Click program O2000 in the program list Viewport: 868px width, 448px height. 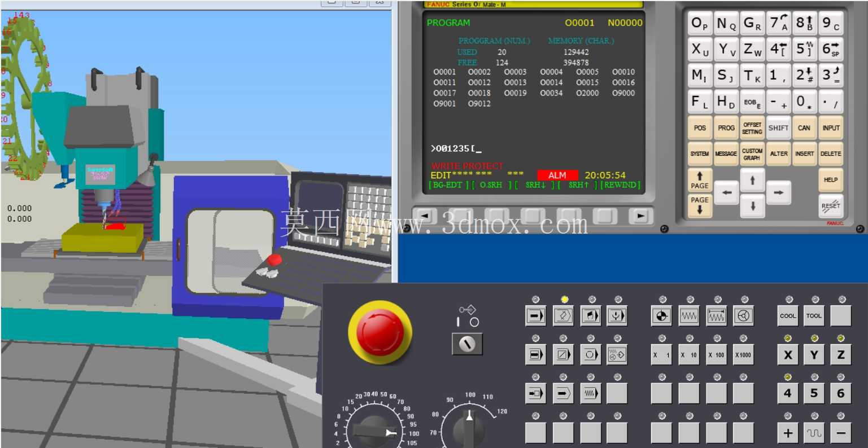click(x=587, y=93)
